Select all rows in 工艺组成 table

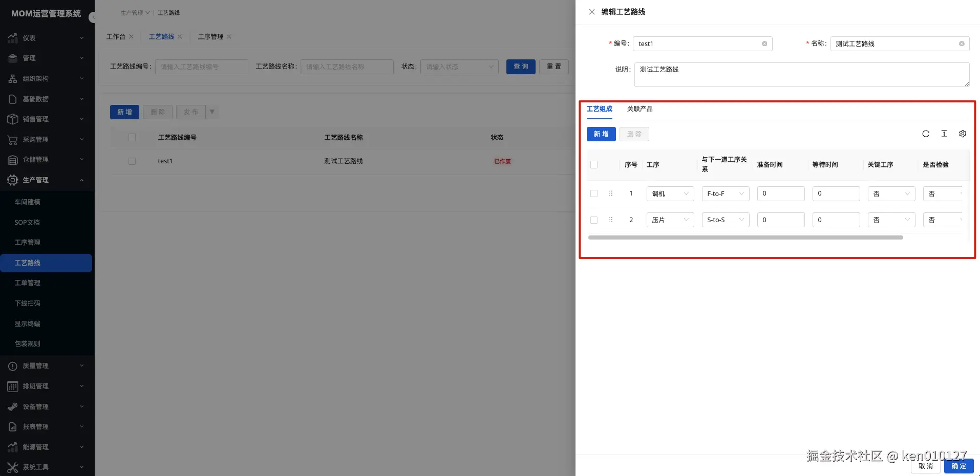pos(594,165)
